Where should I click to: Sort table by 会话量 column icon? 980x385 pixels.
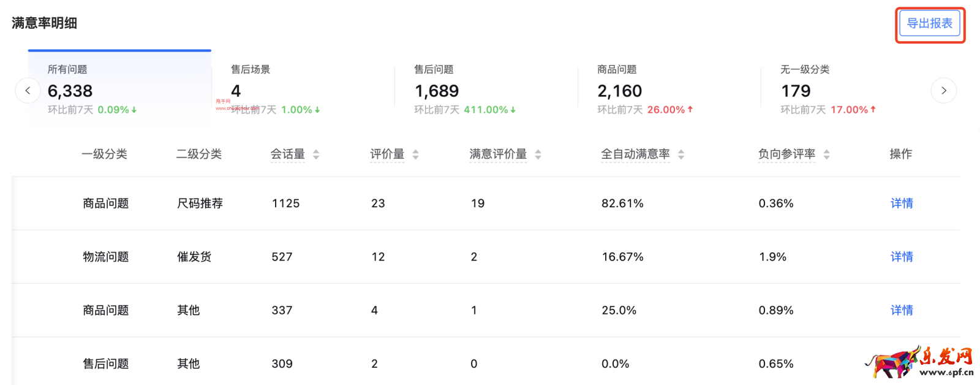(x=316, y=154)
